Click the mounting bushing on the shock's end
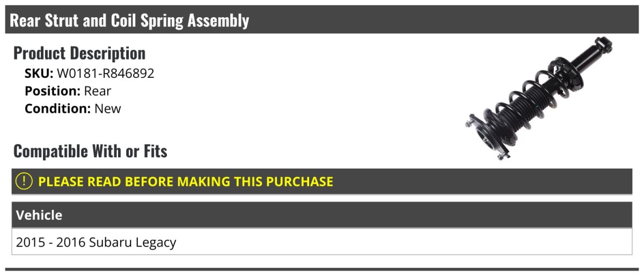The width and height of the screenshot is (644, 276). point(605,44)
